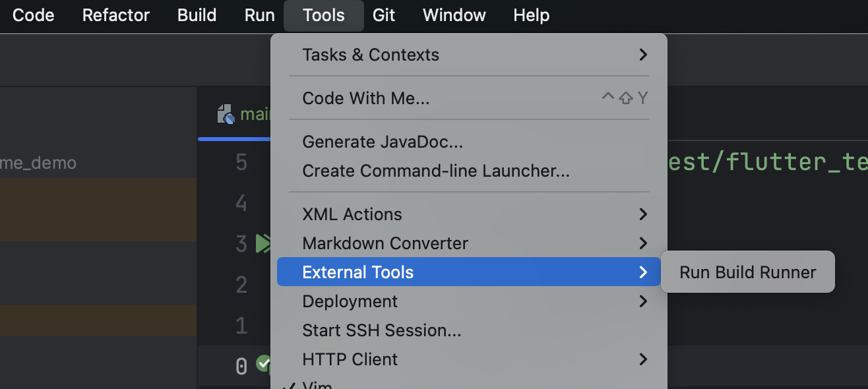Open the Build menu
The image size is (868, 389).
(x=197, y=15)
